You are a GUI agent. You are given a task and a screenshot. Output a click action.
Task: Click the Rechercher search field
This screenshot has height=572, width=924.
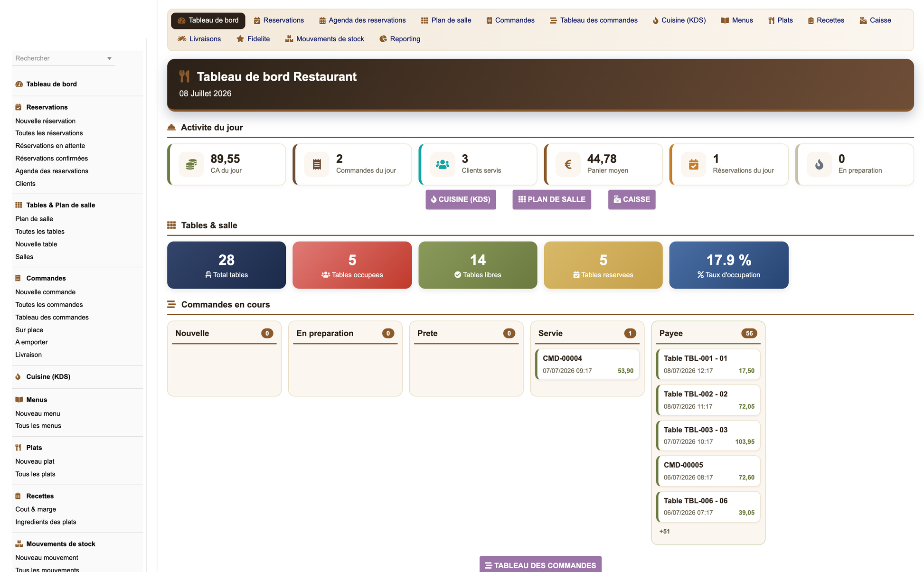pyautogui.click(x=64, y=58)
